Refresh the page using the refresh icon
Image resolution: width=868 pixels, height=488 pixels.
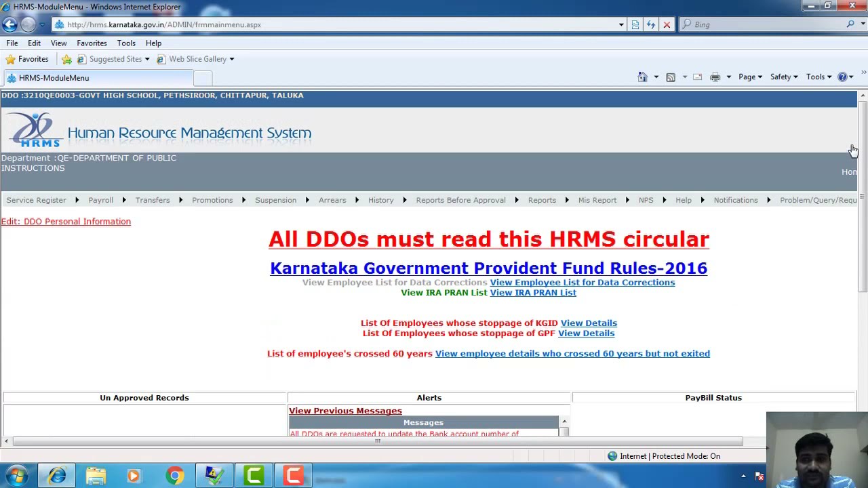[x=651, y=24]
